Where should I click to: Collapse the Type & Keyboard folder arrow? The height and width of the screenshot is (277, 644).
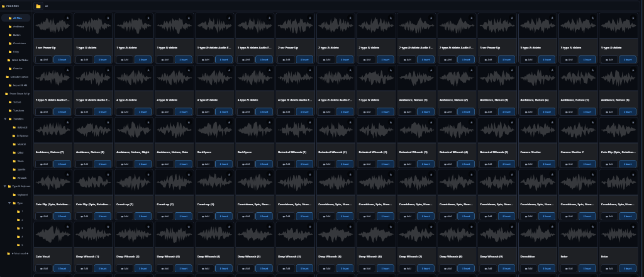point(5,186)
